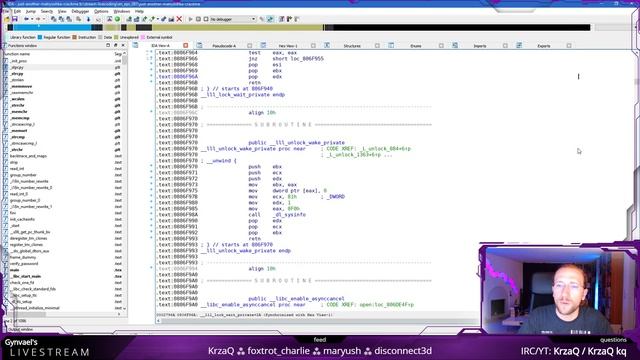Select backtrace_and_maps function
This screenshot has height=360, width=640.
pos(28,156)
